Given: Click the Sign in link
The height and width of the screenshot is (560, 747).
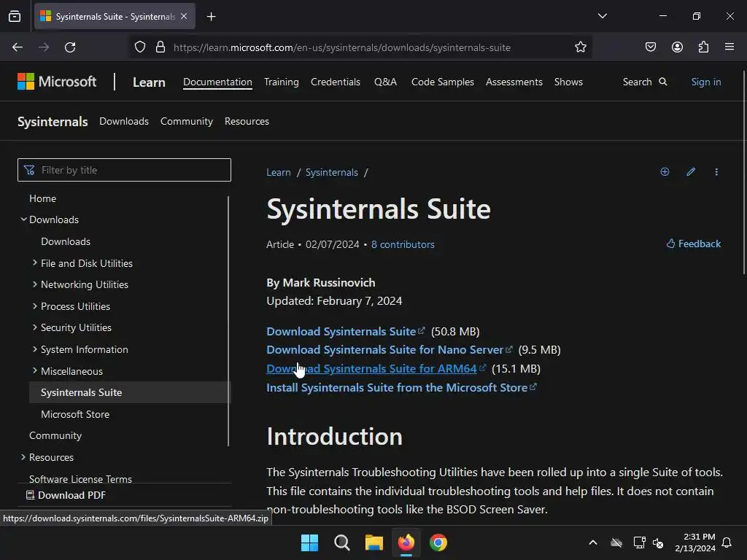Looking at the screenshot, I should (x=706, y=82).
